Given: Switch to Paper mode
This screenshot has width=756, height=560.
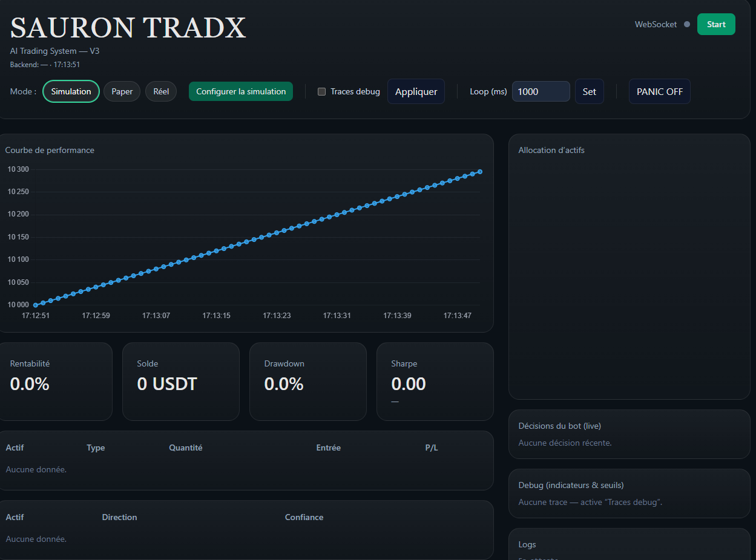Looking at the screenshot, I should (122, 91).
